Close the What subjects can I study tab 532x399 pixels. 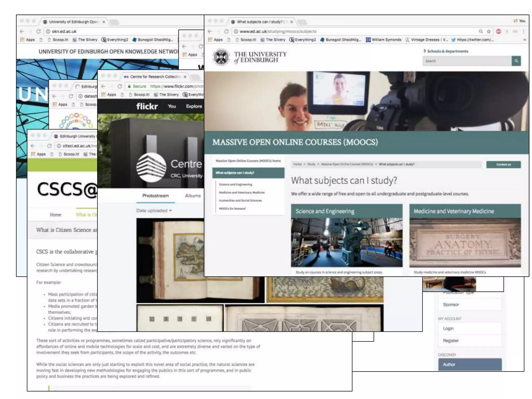[x=291, y=22]
